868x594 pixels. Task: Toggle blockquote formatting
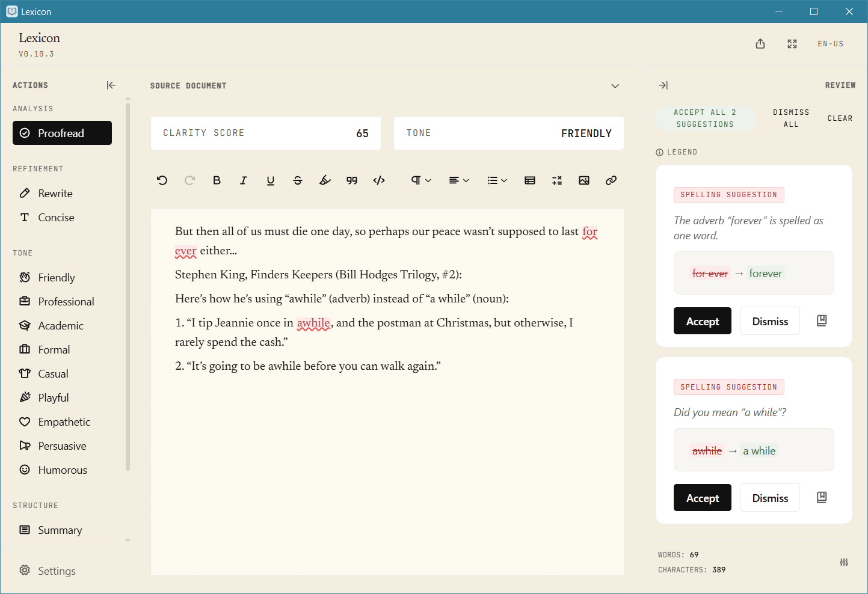tap(352, 180)
